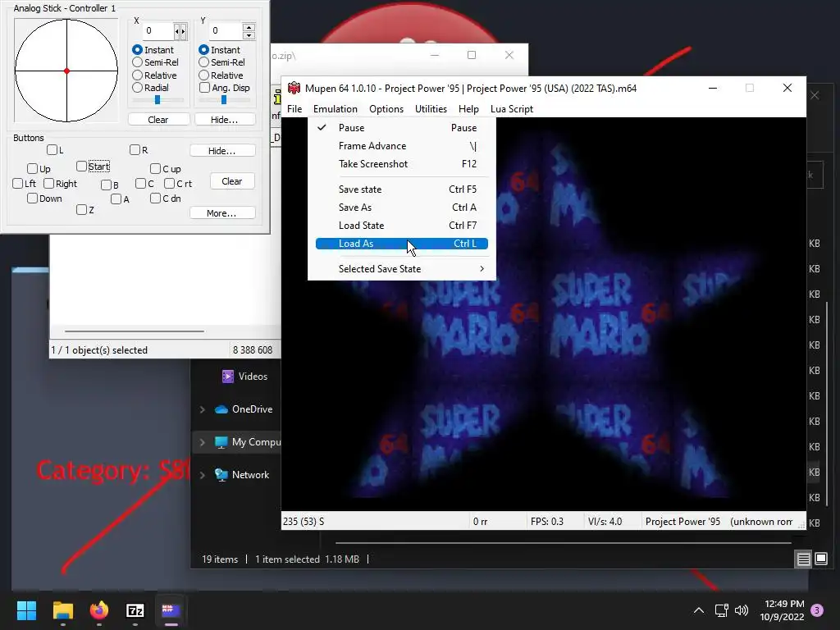This screenshot has height=630, width=840.
Task: Clear all pressed buttons
Action: [x=232, y=181]
